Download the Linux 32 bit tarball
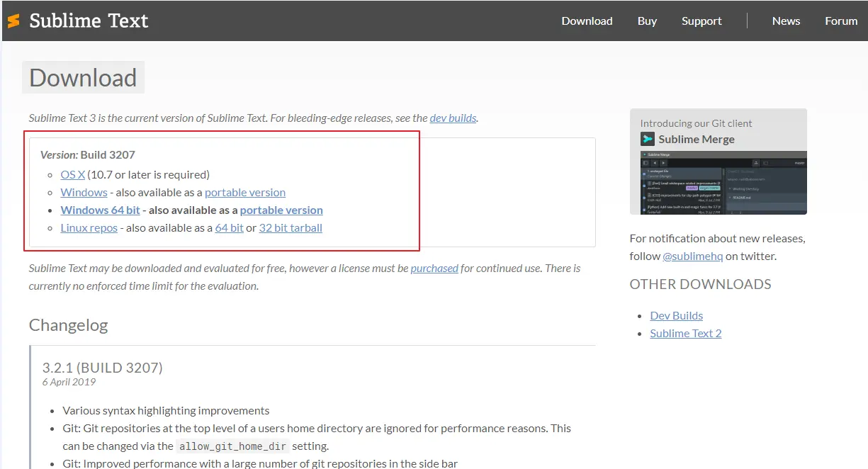 pos(291,227)
